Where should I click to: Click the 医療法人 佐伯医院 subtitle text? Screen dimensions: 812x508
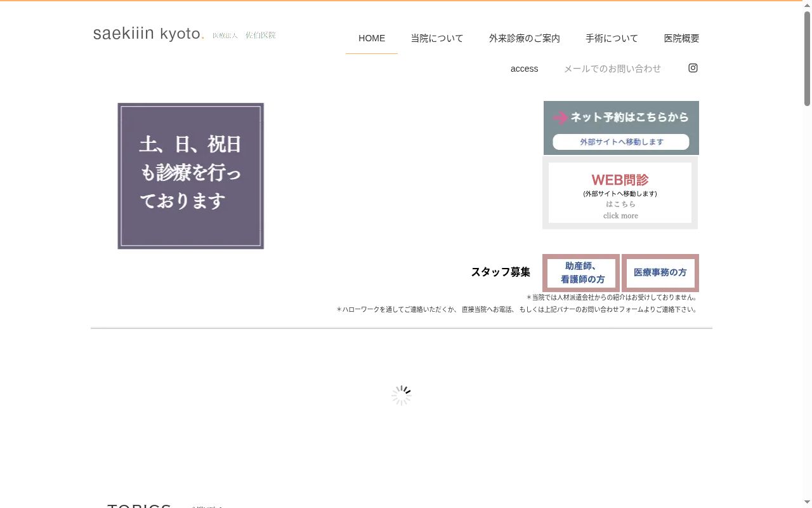point(244,36)
